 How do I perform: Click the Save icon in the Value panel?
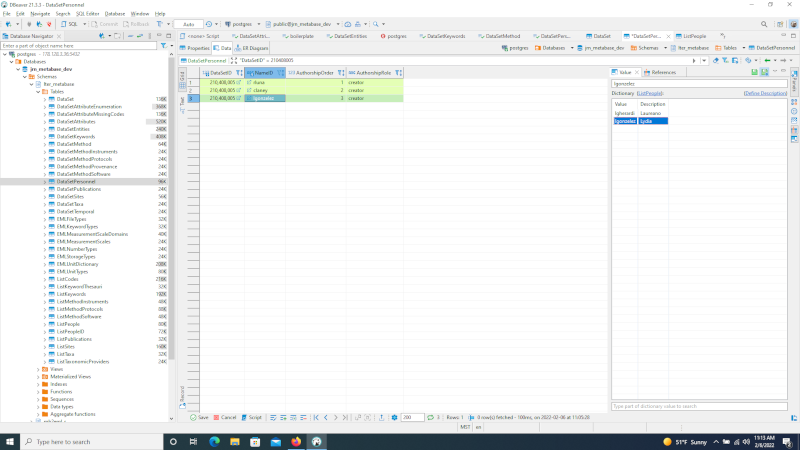pyautogui.click(x=754, y=72)
